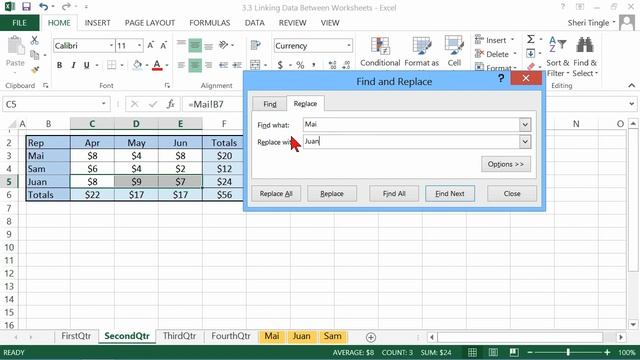Click the Find Next button
Viewport: 640px width, 360px height.
pyautogui.click(x=450, y=193)
